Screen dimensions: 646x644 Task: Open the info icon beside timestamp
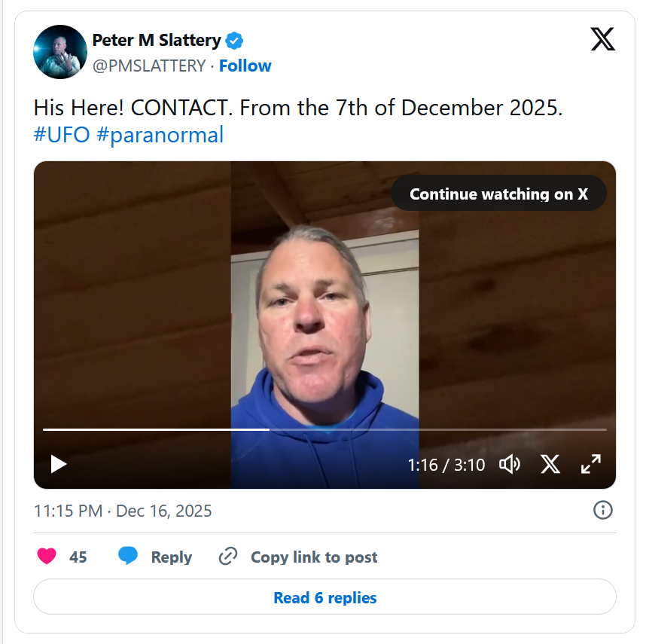coord(602,511)
